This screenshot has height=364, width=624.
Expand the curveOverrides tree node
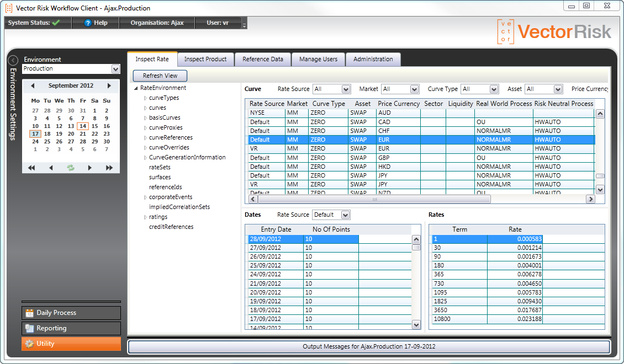coord(145,147)
